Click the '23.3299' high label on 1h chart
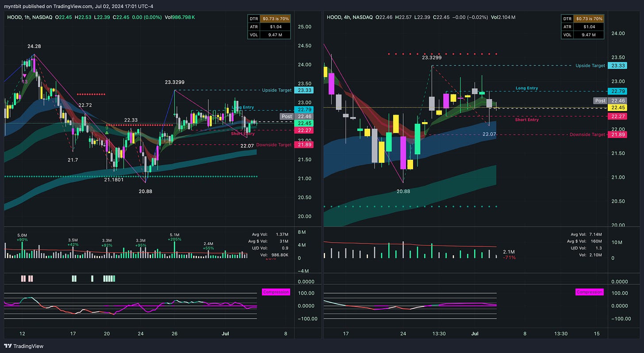This screenshot has height=353, width=644. [x=175, y=82]
